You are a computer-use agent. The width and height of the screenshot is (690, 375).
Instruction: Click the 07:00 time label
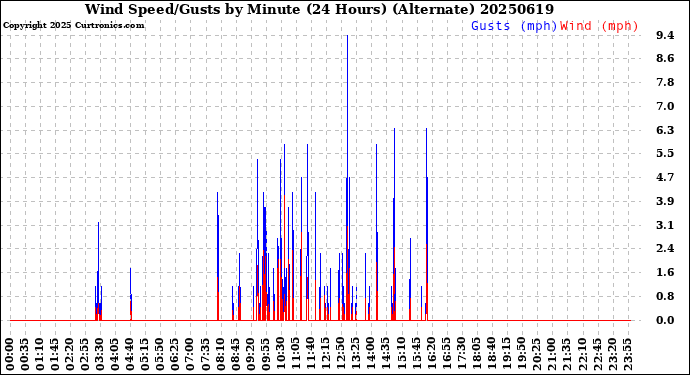click(191, 355)
